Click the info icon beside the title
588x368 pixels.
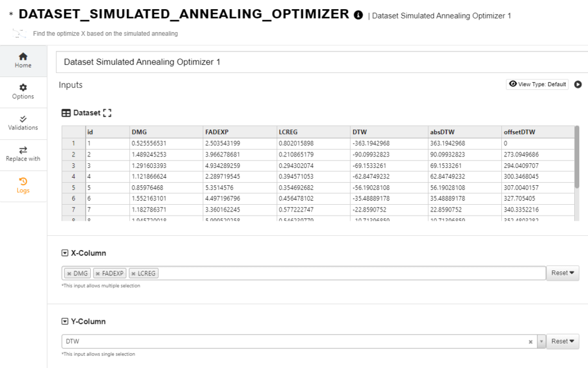[x=358, y=15]
